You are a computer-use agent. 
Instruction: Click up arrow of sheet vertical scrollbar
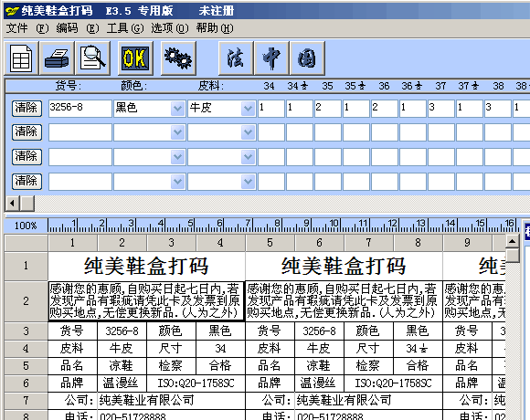click(512, 241)
